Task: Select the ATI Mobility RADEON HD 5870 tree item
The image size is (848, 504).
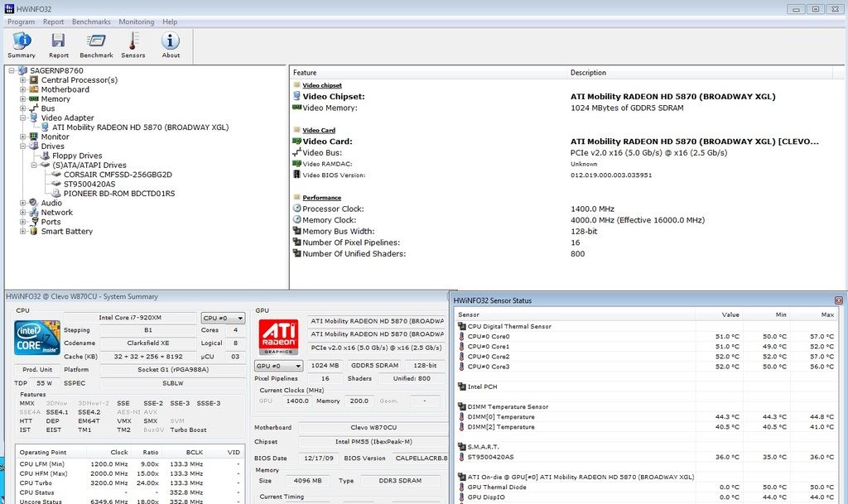Action: coord(141,127)
